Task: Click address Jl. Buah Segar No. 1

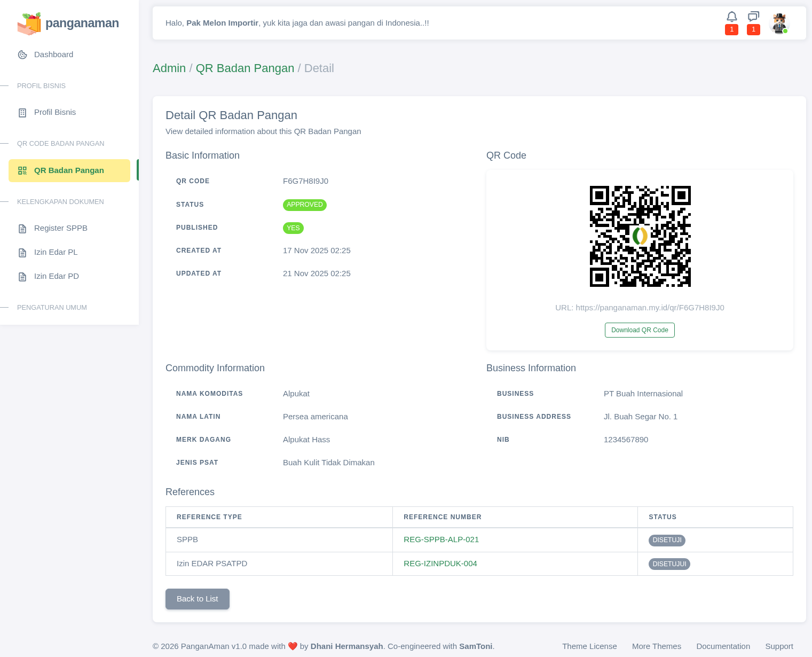Action: point(641,417)
